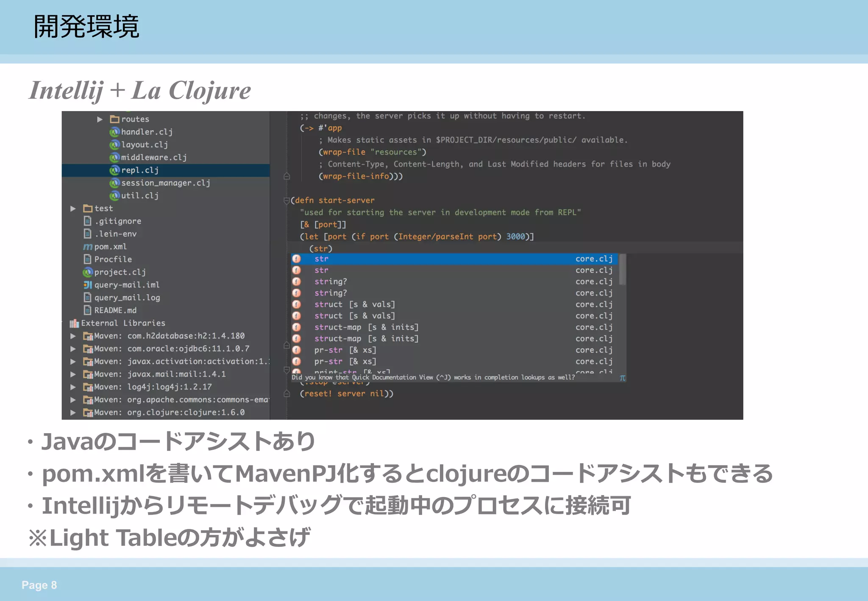Screen dimensions: 868x601
Task: Select middleware.clj in project tree
Action: click(154, 157)
